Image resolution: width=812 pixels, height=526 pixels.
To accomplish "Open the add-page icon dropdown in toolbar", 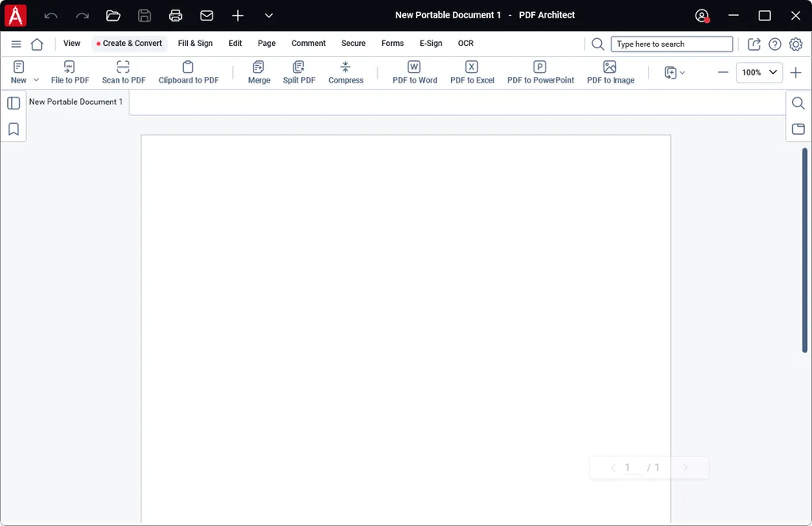I will tap(675, 72).
